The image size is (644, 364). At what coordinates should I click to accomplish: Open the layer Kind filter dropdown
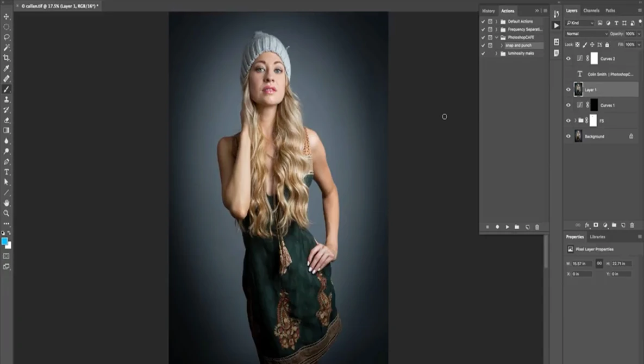tap(579, 23)
